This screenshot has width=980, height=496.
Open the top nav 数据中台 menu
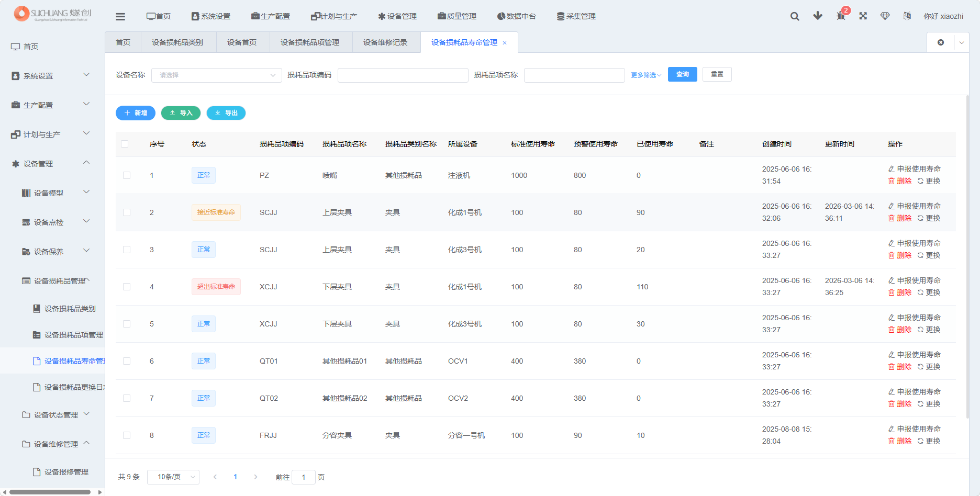click(x=517, y=16)
